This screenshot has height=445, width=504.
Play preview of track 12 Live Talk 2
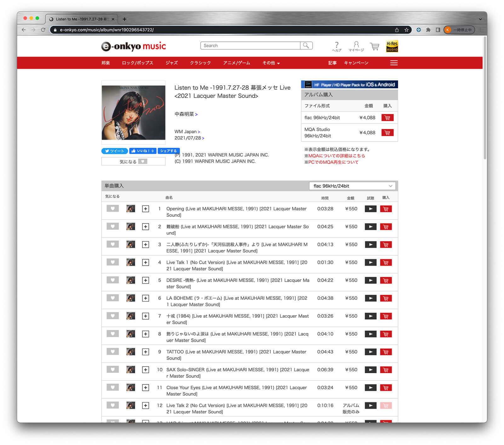pyautogui.click(x=370, y=405)
